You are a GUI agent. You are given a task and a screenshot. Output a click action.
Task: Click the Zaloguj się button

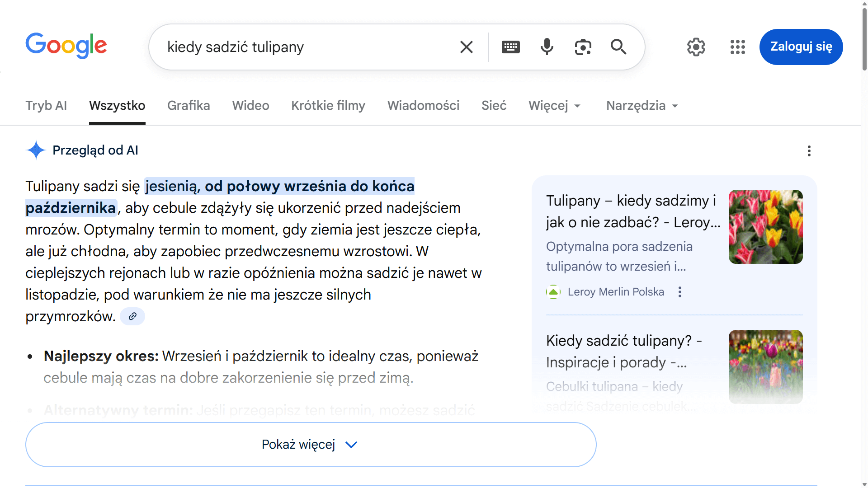click(x=801, y=47)
